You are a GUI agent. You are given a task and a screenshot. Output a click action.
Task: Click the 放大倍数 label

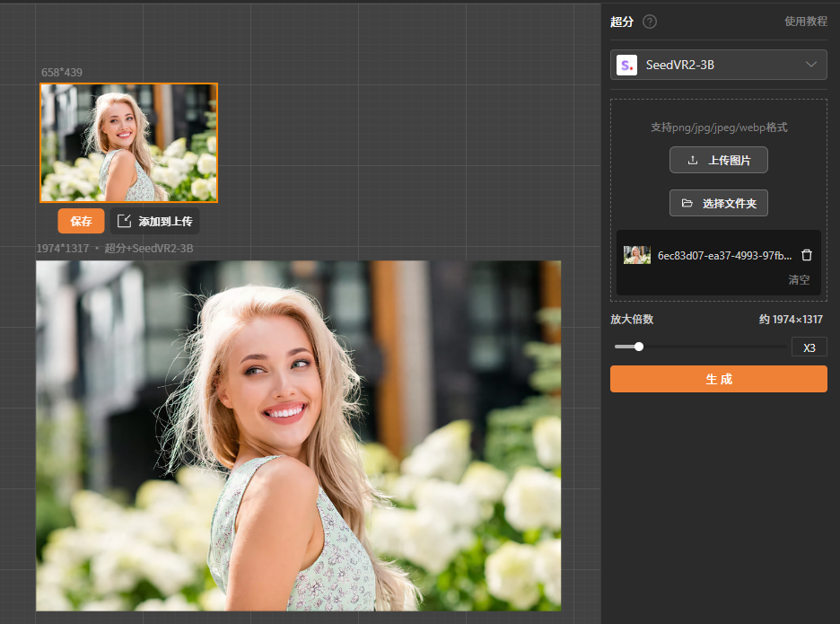click(632, 320)
